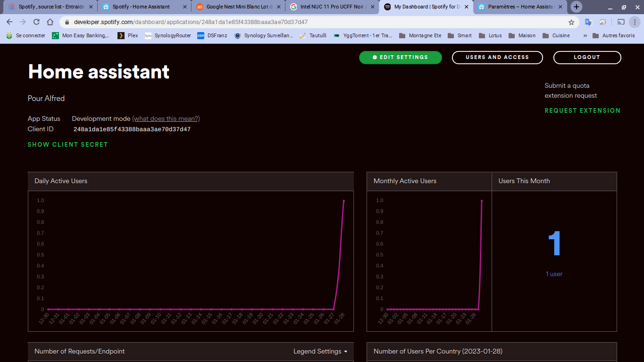This screenshot has width=644, height=362.
Task: Open the browser home page icon
Action: pos(50,22)
